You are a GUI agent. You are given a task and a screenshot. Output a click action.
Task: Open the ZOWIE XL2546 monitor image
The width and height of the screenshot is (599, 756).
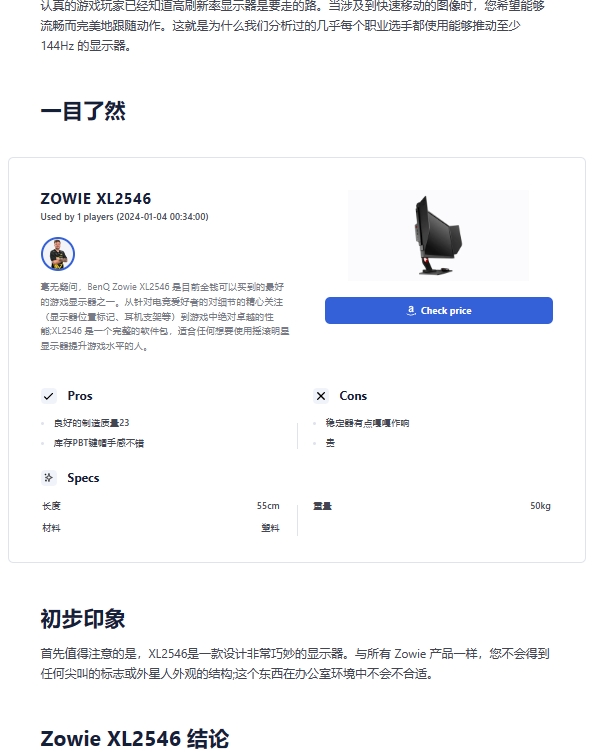click(x=438, y=235)
